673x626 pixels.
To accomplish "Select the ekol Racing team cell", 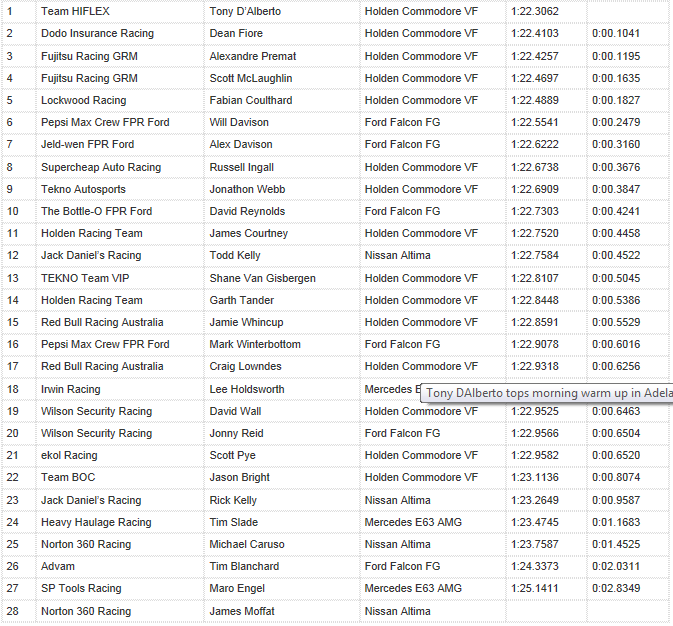I will point(69,456).
